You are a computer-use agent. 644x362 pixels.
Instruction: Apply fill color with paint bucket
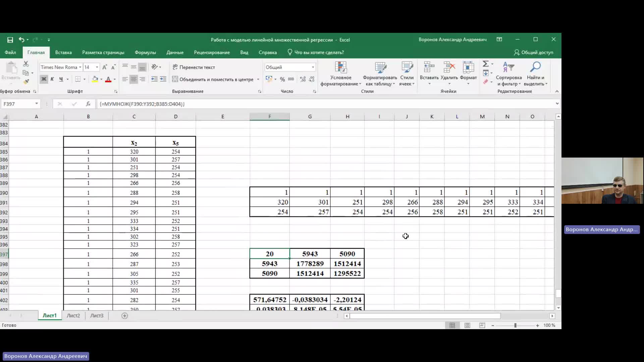(95, 79)
